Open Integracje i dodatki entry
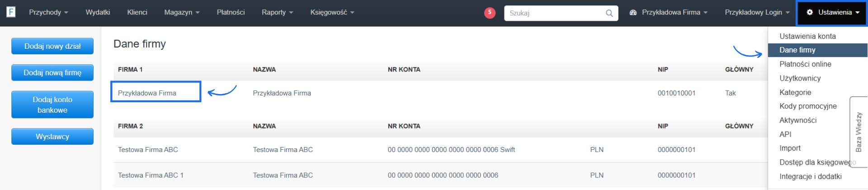 (811, 176)
